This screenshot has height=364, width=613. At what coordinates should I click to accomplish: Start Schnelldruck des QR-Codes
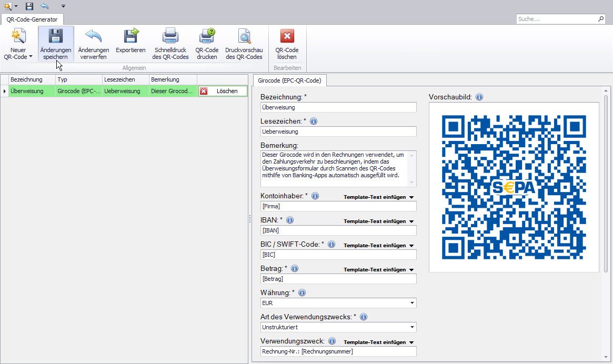[170, 44]
